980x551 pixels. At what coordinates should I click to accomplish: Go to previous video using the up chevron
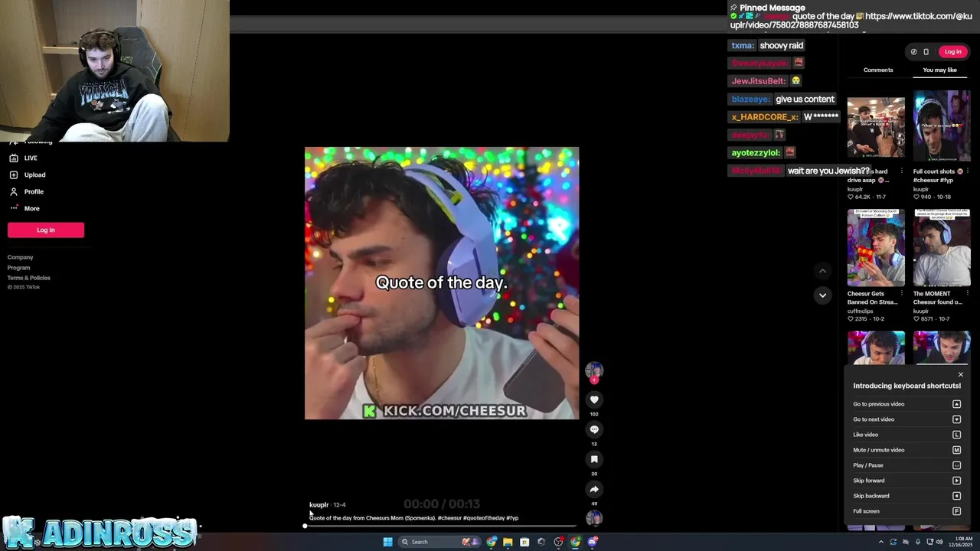pos(822,271)
